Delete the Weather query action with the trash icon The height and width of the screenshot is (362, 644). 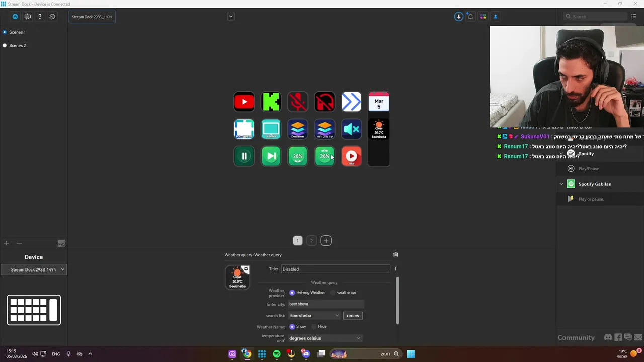[x=395, y=255]
